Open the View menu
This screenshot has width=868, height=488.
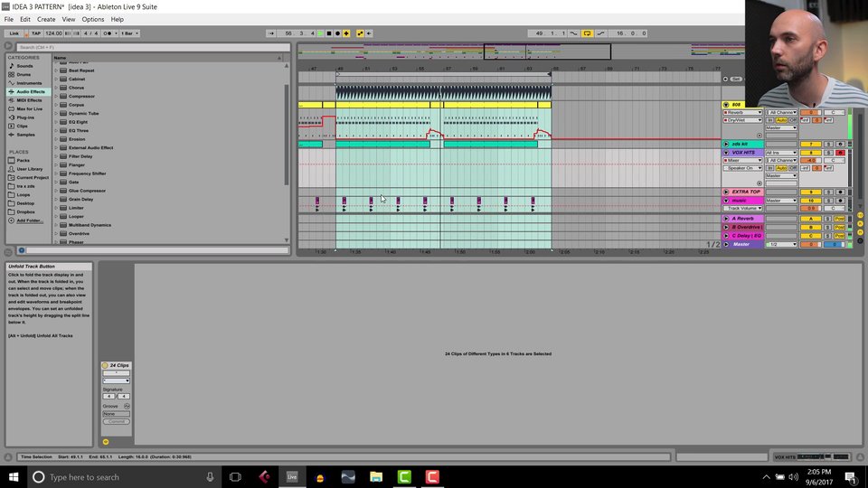click(x=68, y=19)
